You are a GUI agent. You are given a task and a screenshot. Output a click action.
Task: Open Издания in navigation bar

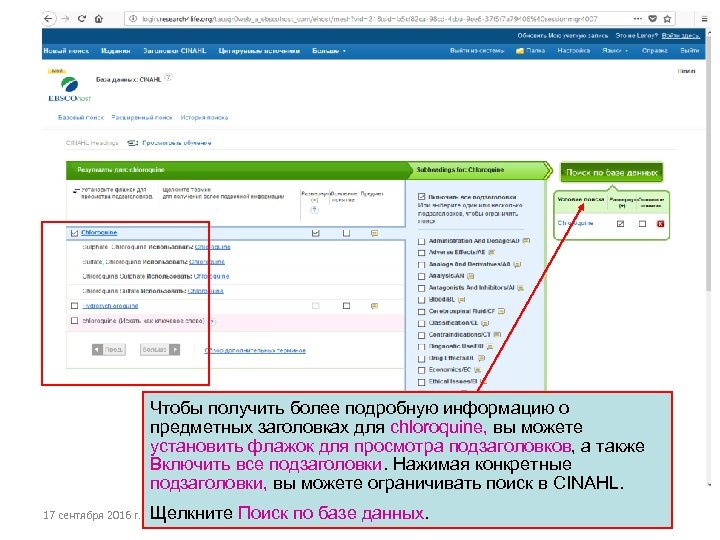(x=116, y=51)
